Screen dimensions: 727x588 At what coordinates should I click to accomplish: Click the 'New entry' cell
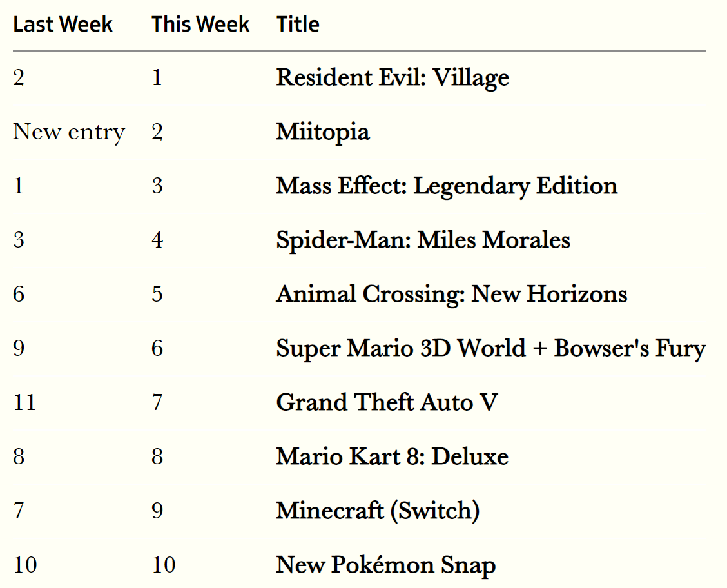[68, 132]
